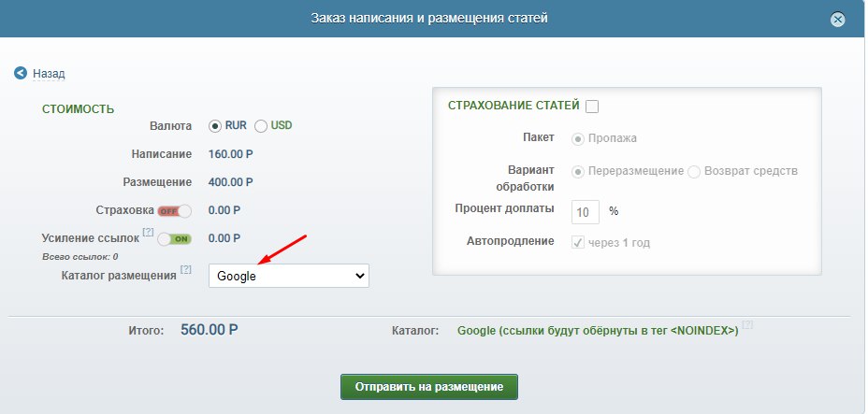The width and height of the screenshot is (868, 414).
Task: Click the total 560.00 Р value
Action: [210, 330]
